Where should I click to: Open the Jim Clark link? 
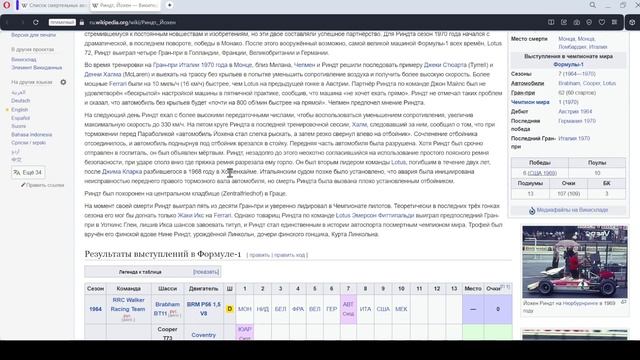pos(122,172)
